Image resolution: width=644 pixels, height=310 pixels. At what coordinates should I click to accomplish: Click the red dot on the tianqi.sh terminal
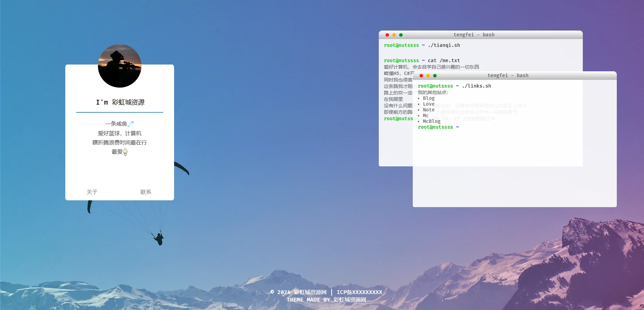click(387, 35)
